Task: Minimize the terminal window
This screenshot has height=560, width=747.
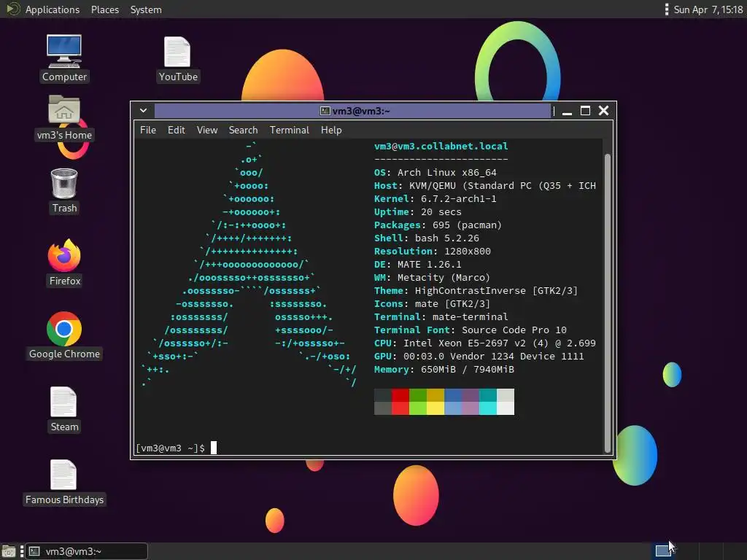Action: 567,112
